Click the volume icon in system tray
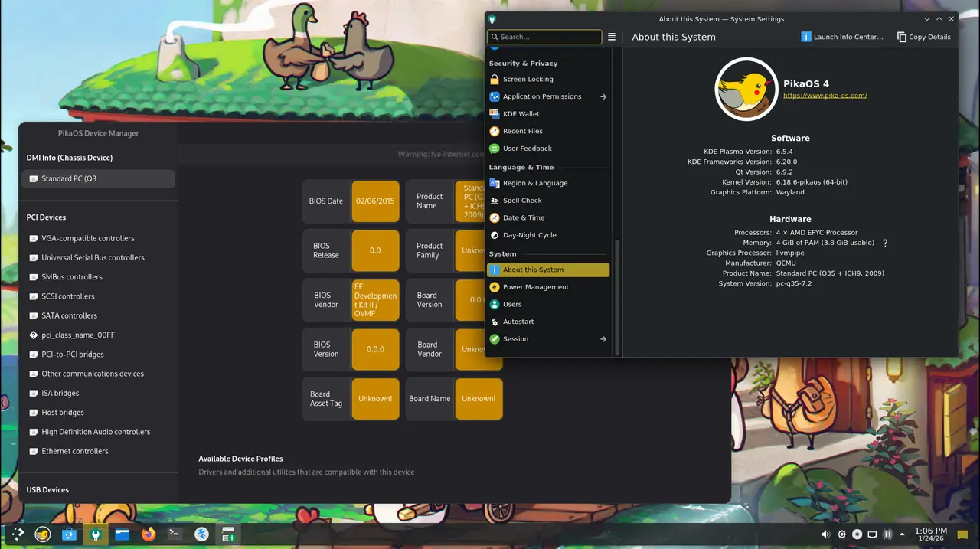The width and height of the screenshot is (980, 549). point(826,534)
